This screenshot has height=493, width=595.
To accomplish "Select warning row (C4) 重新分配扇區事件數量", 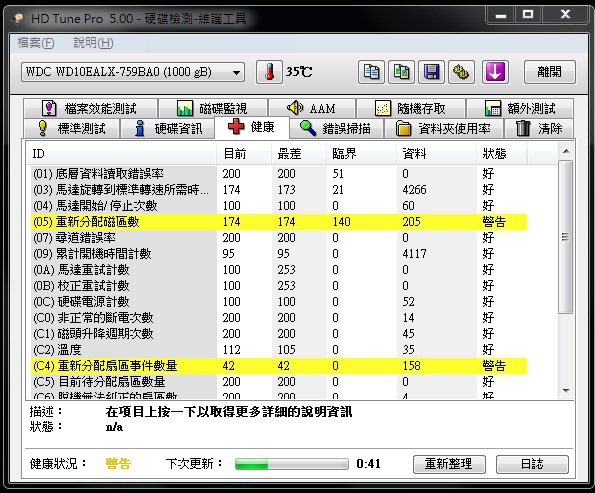I will coord(279,365).
